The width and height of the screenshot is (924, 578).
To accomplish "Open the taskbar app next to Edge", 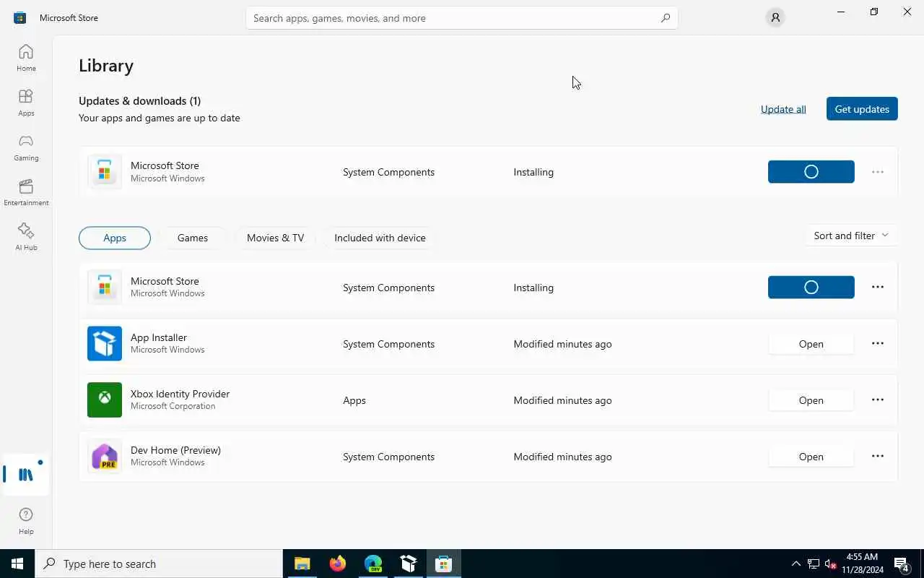I will click(408, 564).
